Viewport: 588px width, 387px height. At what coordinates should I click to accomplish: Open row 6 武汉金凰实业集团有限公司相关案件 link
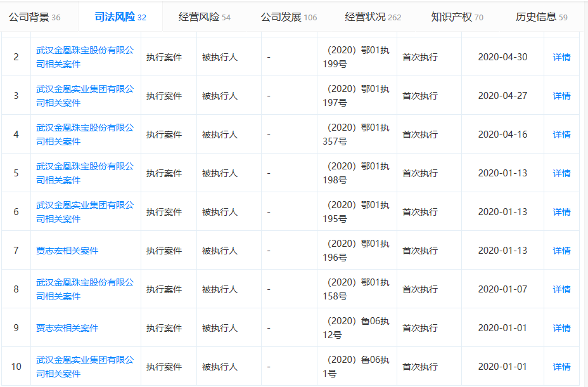[85, 212]
